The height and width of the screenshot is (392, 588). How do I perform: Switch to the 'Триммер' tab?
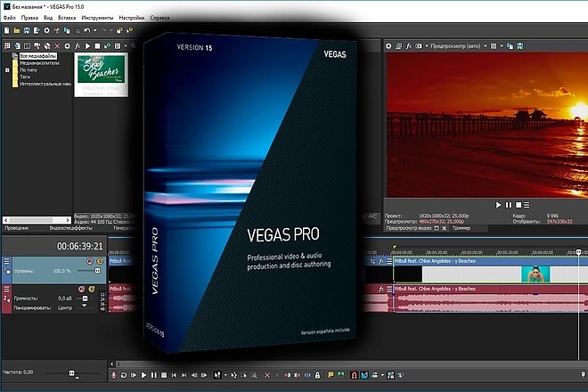click(461, 228)
